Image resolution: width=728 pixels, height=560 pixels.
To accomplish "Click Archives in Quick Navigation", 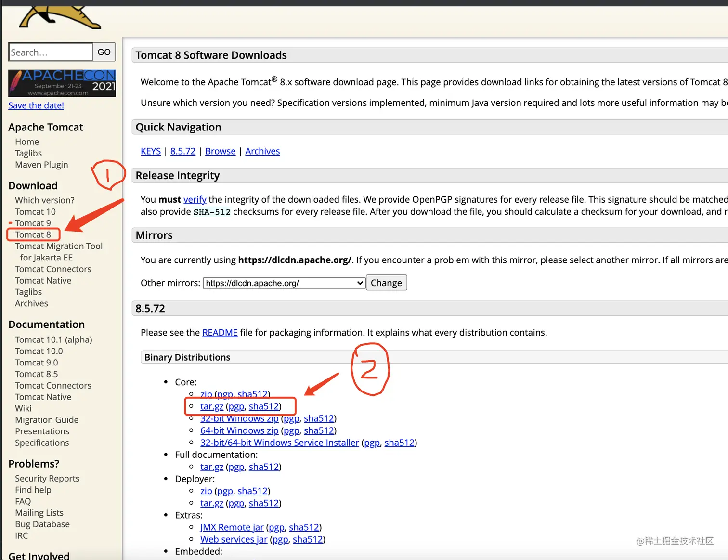I will [x=262, y=151].
